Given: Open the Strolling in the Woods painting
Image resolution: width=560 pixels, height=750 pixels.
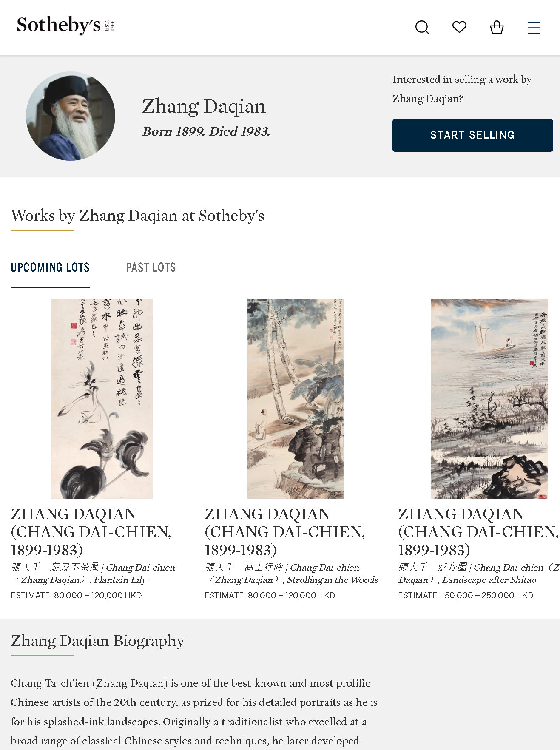Looking at the screenshot, I should click(x=296, y=399).
